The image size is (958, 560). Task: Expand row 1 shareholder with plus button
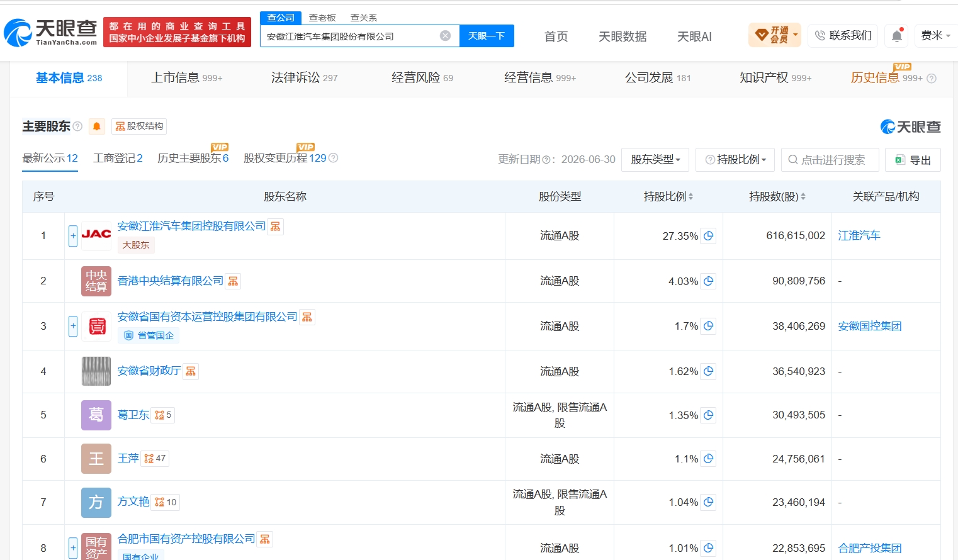(73, 236)
